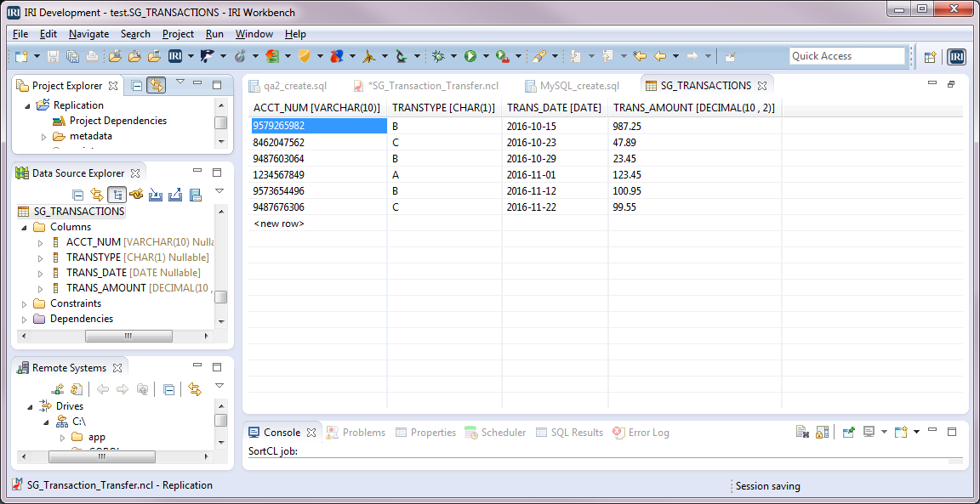This screenshot has width=980, height=504.
Task: Open the Navigate menu
Action: tap(88, 34)
